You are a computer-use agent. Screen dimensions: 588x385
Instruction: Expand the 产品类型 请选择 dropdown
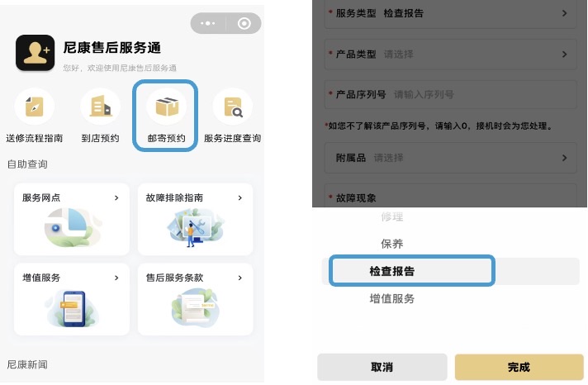[x=450, y=55]
